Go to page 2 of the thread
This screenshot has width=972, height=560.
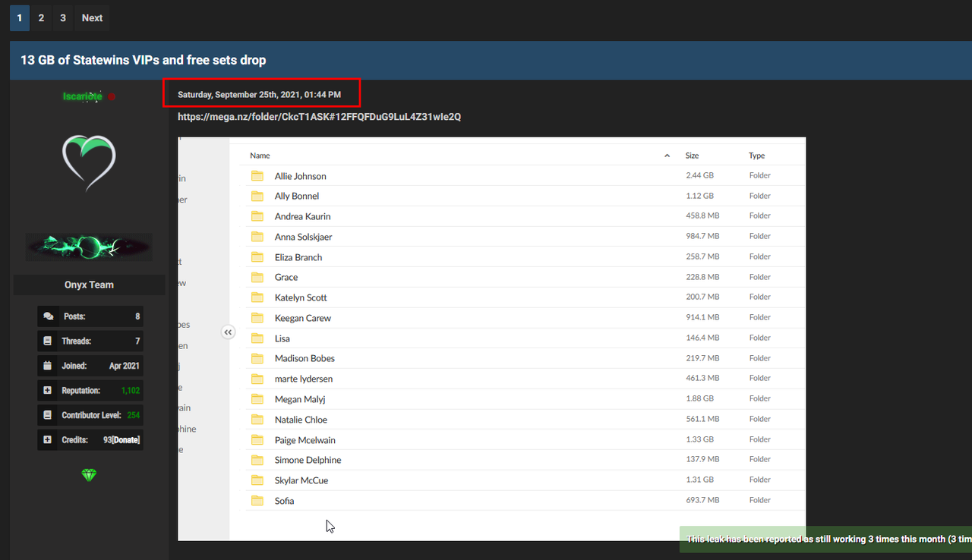(41, 17)
